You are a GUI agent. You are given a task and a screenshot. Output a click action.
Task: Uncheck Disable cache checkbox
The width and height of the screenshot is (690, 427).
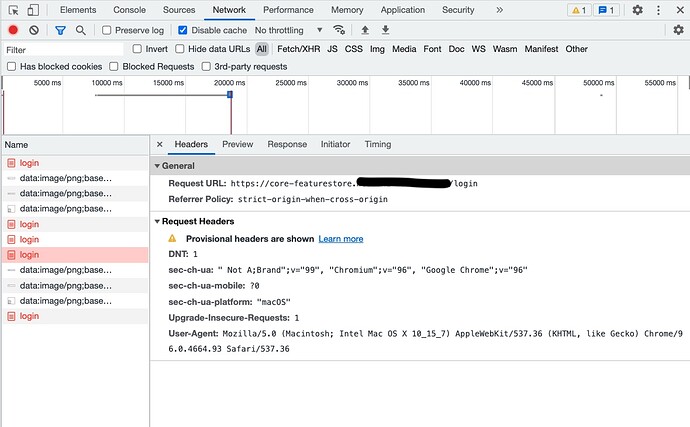pyautogui.click(x=183, y=30)
